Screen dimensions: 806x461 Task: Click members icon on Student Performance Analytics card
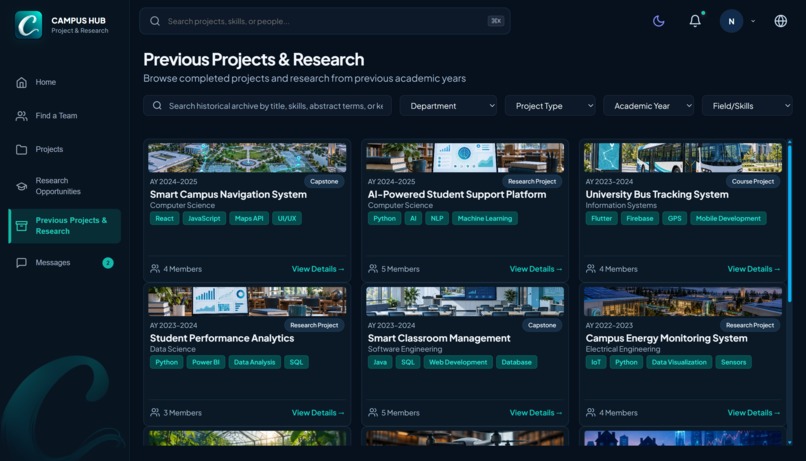click(x=155, y=412)
